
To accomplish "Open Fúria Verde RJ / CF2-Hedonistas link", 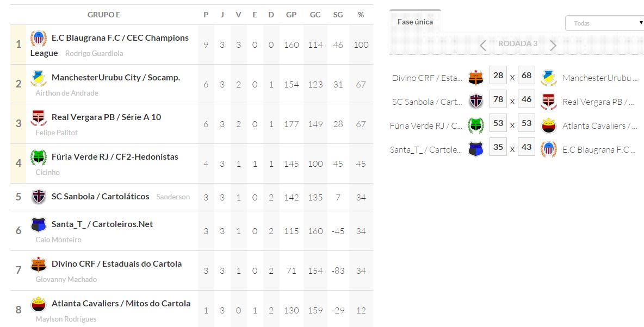I will click(115, 157).
